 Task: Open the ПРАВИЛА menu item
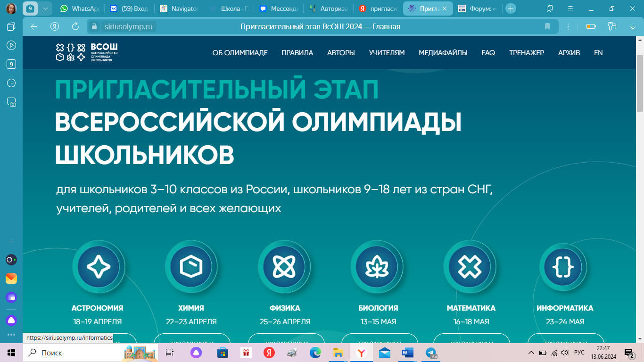(x=297, y=53)
